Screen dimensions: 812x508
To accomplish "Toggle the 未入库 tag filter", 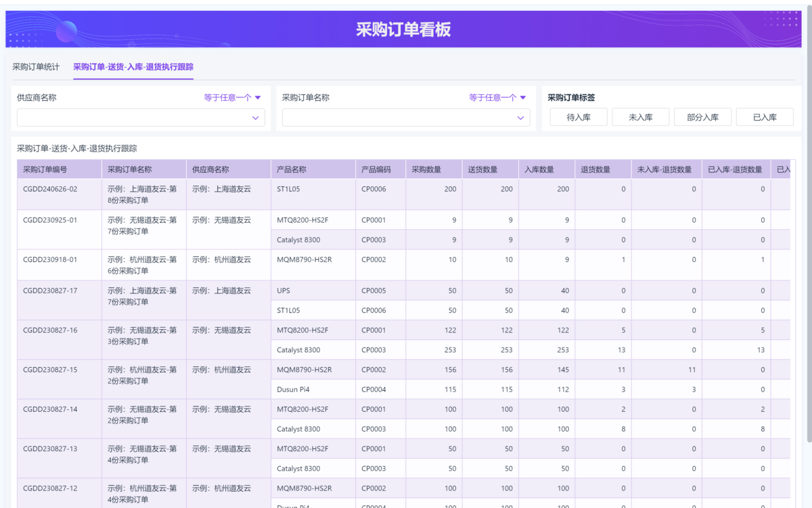I will pos(640,117).
